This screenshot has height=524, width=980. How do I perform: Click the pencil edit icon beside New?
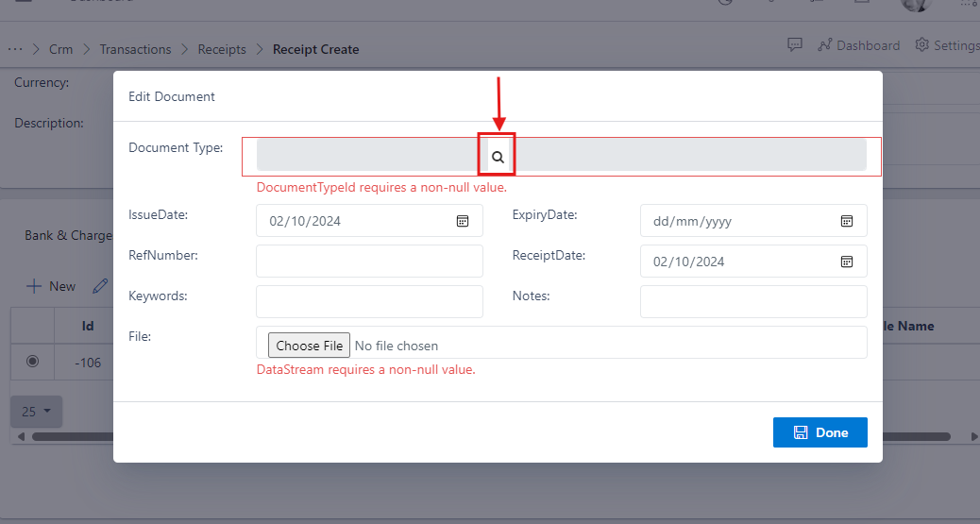(x=100, y=286)
